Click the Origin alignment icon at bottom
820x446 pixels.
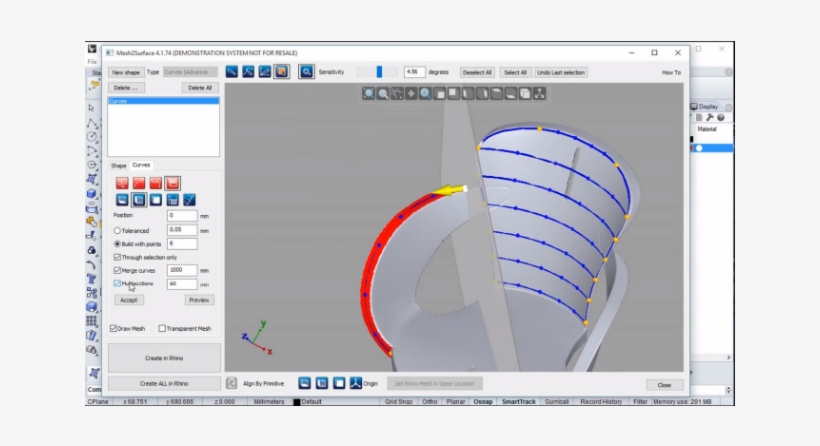(355, 383)
